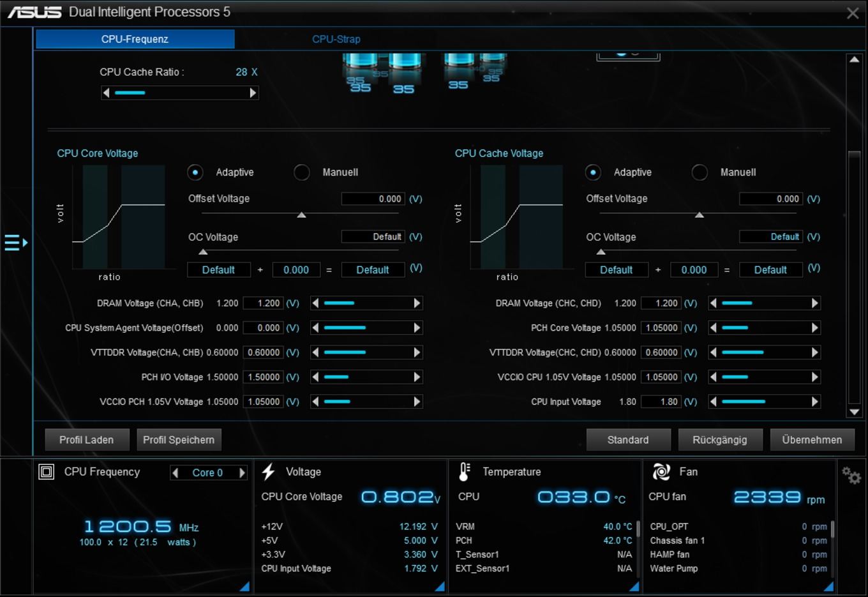Adjust CPU Core Offset Voltage slider handle
868x597 pixels.
click(302, 215)
